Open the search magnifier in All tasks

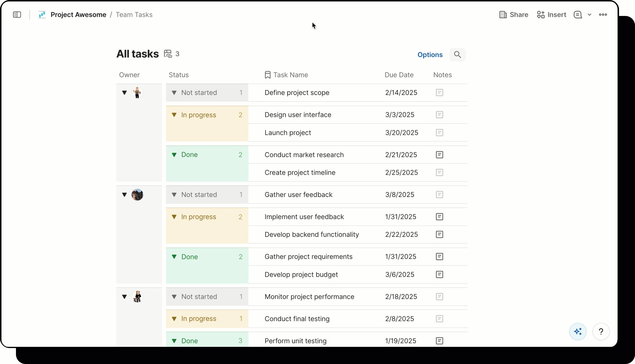pos(457,54)
